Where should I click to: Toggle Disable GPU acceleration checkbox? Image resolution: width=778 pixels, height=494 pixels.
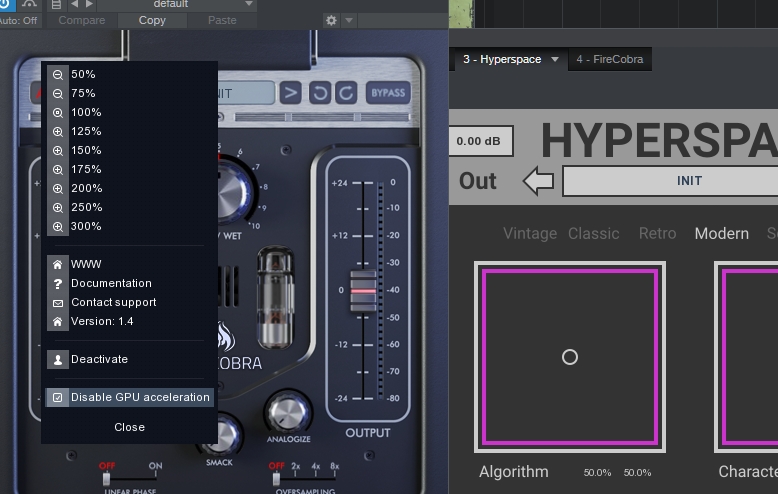[x=58, y=397]
